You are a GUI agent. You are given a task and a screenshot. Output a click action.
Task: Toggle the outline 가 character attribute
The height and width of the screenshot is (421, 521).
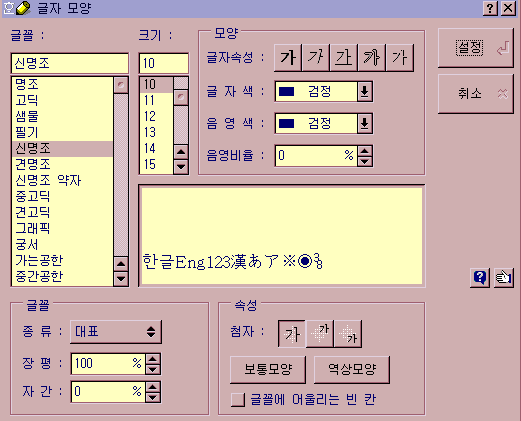click(x=372, y=57)
